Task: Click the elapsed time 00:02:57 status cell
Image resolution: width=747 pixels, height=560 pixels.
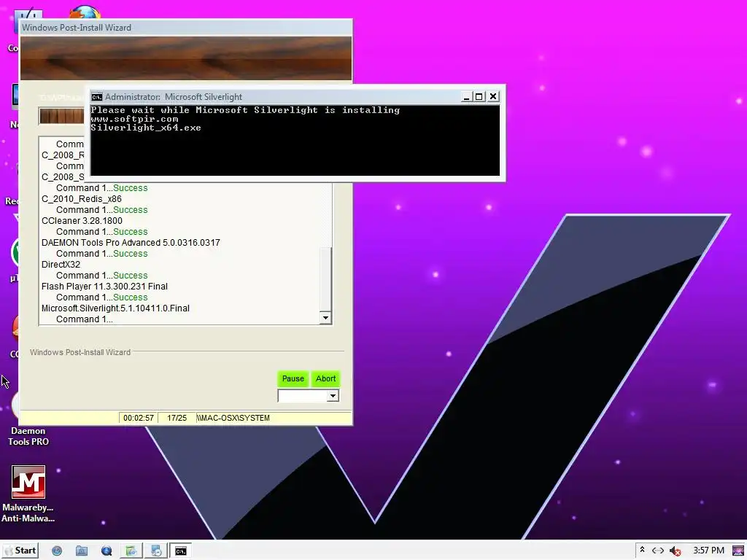Action: pyautogui.click(x=139, y=418)
